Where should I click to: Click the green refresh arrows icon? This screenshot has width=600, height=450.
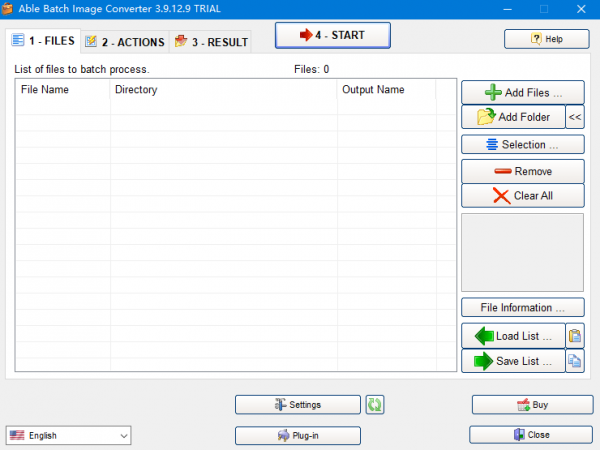click(x=375, y=404)
